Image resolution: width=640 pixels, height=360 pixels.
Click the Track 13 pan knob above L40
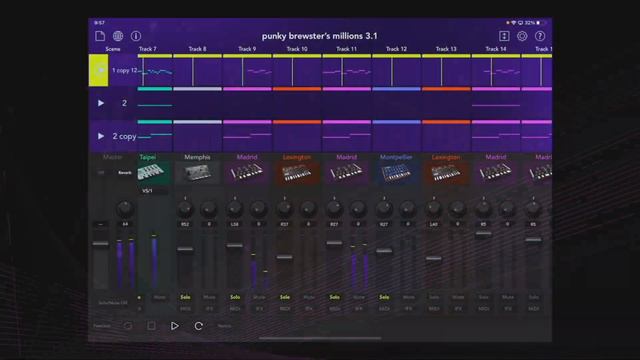point(433,209)
